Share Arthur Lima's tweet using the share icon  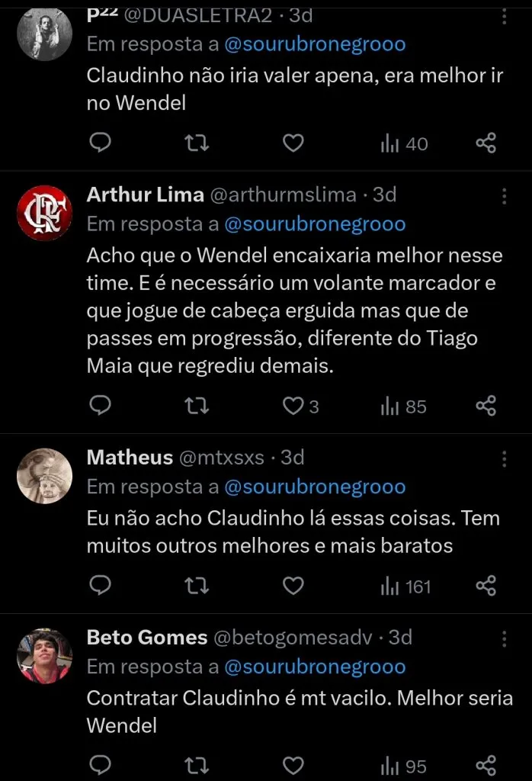point(486,406)
